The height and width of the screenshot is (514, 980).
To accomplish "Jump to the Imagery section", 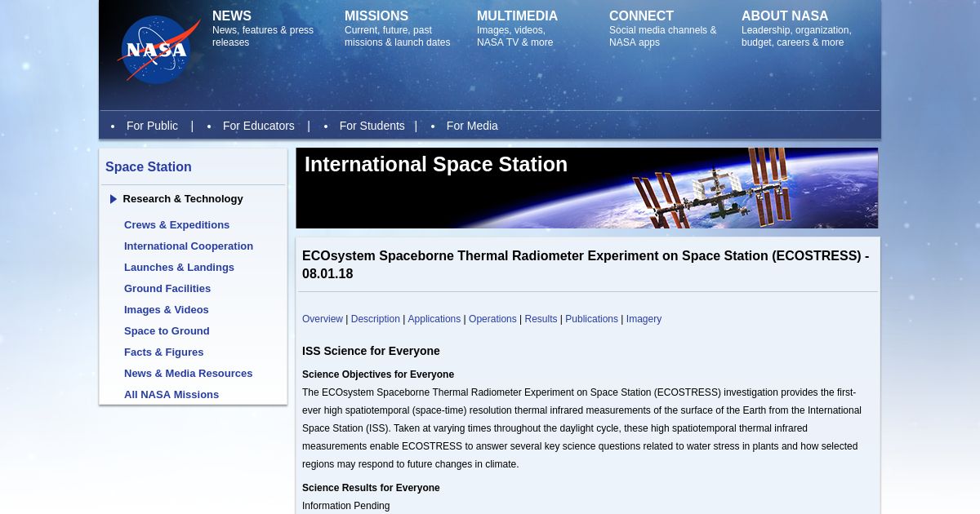I will click(x=644, y=319).
